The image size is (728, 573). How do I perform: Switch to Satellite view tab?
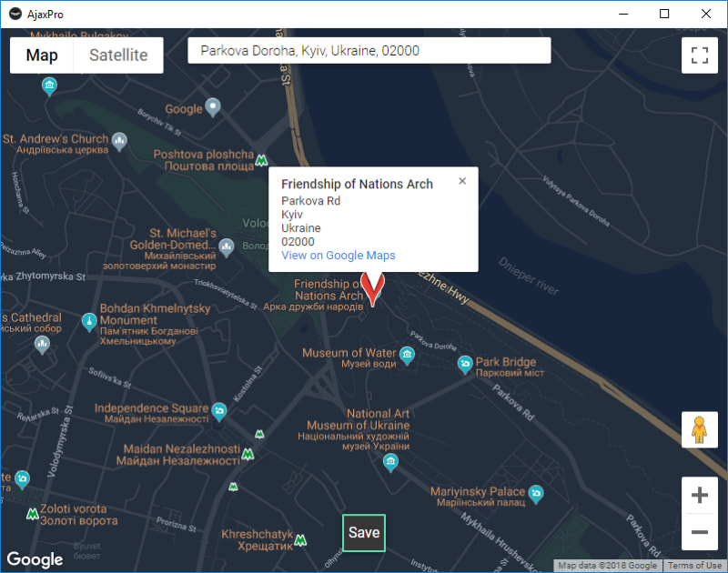[x=118, y=55]
